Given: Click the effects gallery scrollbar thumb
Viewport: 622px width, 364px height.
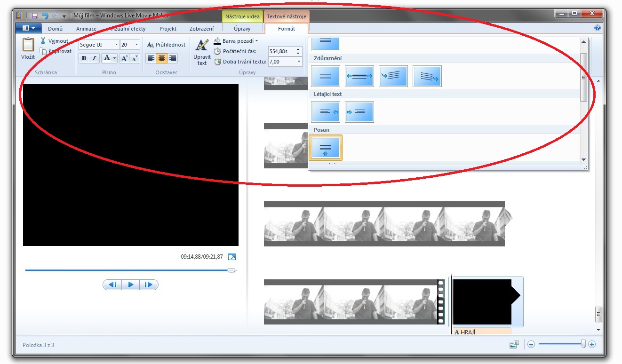Looking at the screenshot, I should [583, 77].
